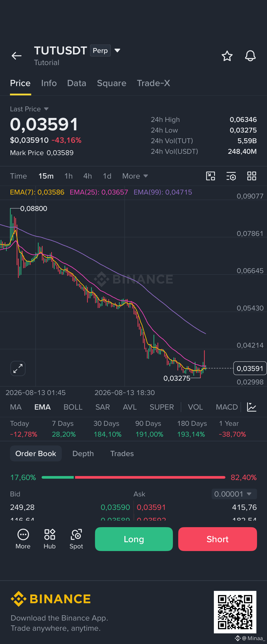Enable the SAR indicator

point(103,407)
